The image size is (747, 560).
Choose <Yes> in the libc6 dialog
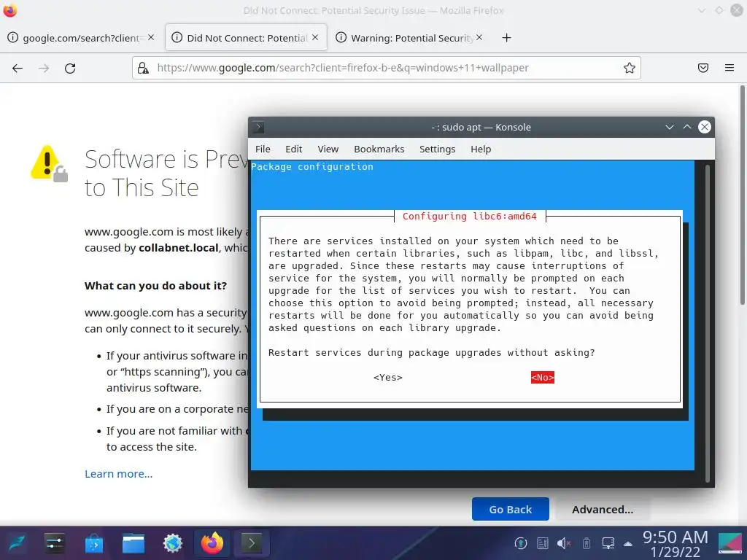[388, 378]
